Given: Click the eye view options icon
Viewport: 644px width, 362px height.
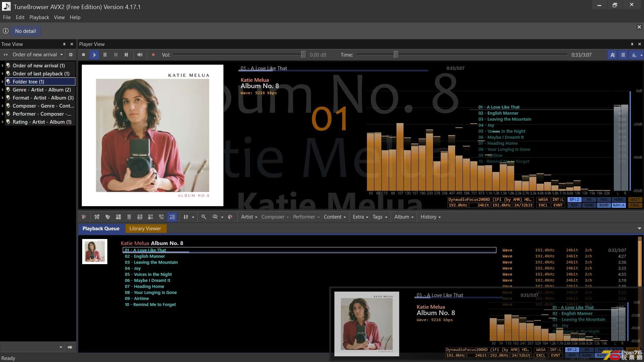Looking at the screenshot, I should 215,217.
